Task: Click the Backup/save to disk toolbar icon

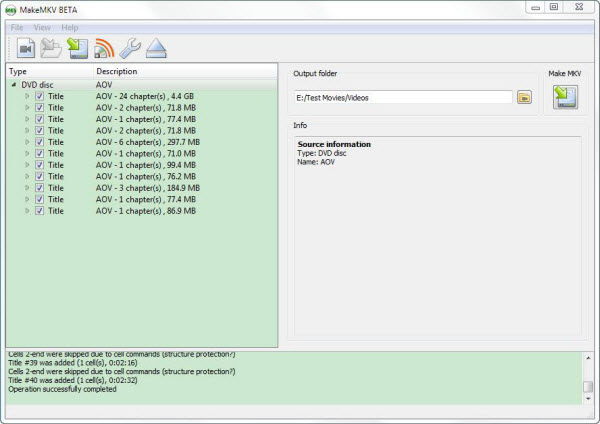Action: (x=78, y=48)
